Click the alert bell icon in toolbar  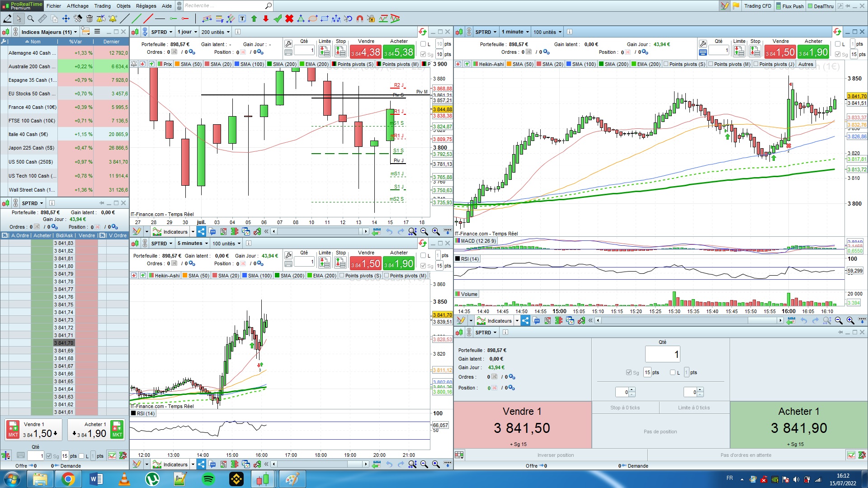pos(113,19)
